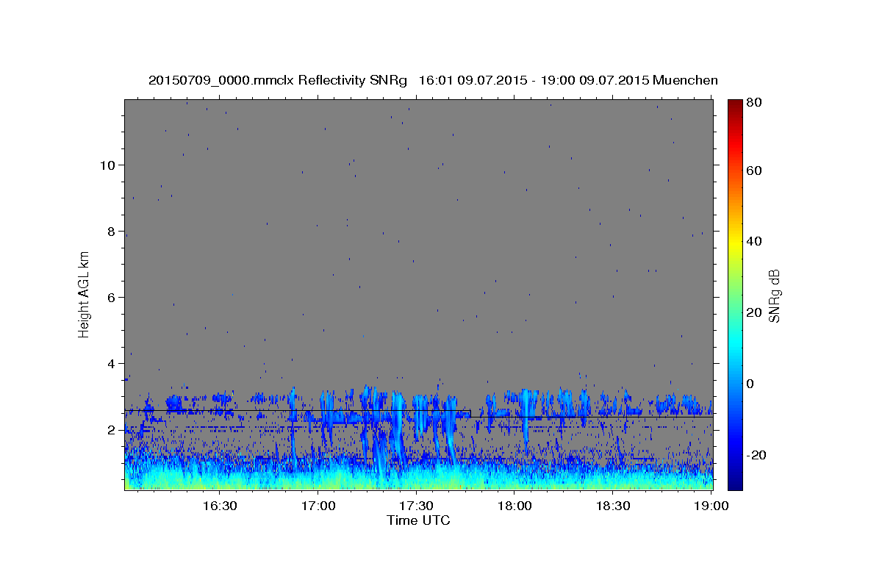Click the 18:00 time tick label
Viewport: 882px width, 588px height.
(514, 506)
